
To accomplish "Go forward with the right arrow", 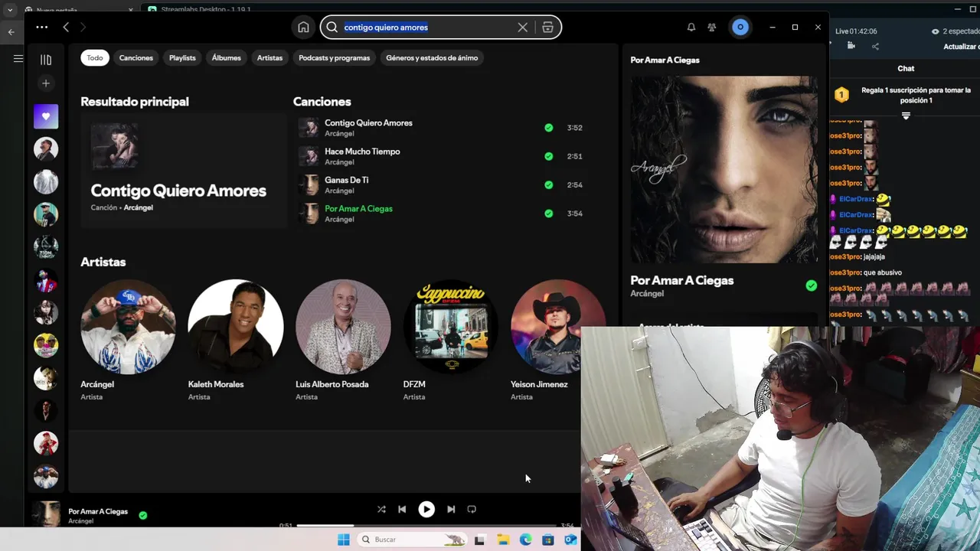I will click(83, 27).
